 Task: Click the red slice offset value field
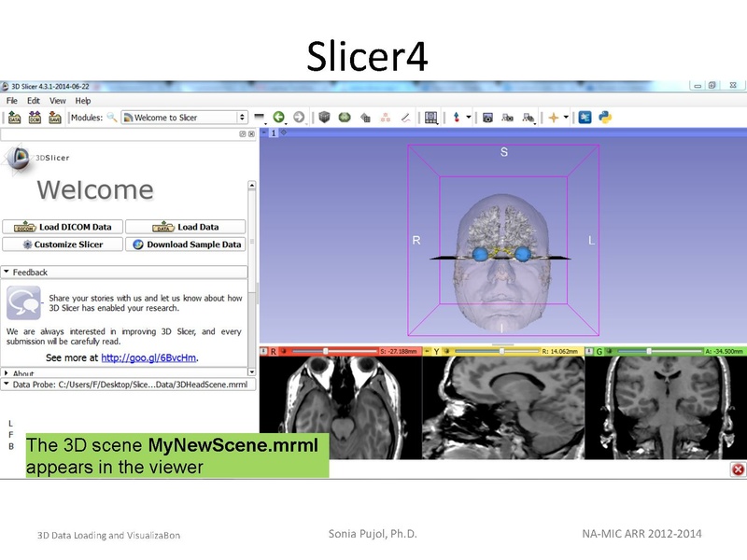tap(400, 352)
